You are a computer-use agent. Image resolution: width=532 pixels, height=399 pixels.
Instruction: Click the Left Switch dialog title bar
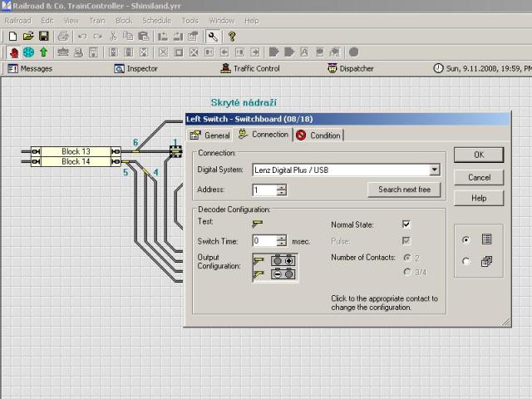[347, 119]
